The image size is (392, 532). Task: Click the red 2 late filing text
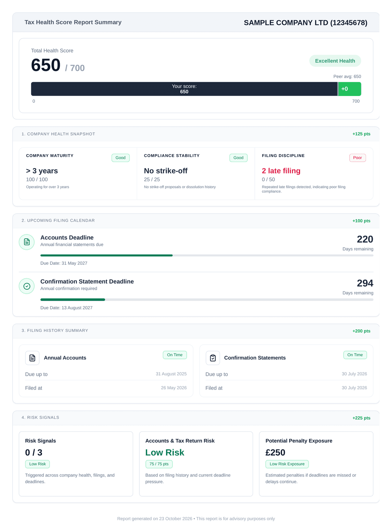(281, 171)
